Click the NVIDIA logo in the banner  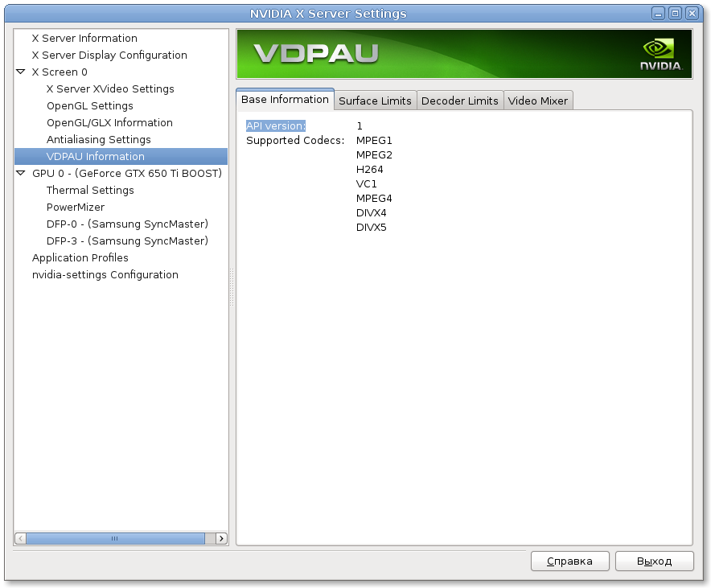(x=660, y=55)
